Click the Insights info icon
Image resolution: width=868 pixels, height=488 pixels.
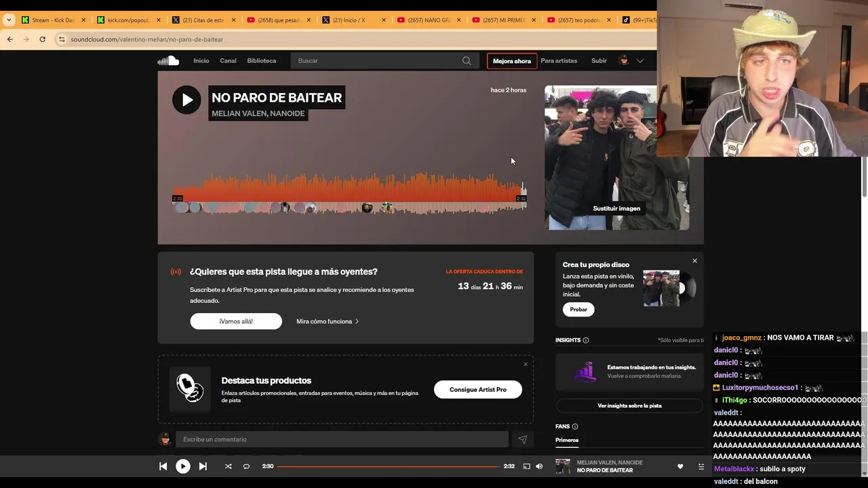(586, 340)
